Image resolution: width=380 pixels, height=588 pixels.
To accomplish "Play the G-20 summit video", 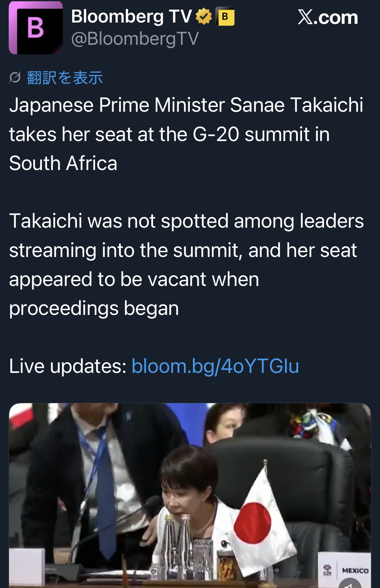I will (x=190, y=495).
